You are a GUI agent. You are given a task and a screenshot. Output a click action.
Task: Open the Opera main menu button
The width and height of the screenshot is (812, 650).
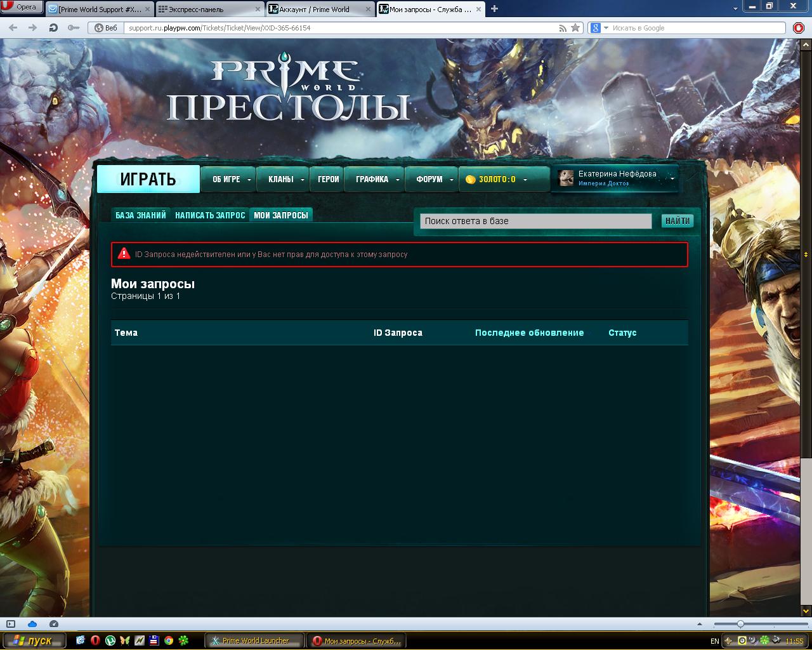[21, 8]
